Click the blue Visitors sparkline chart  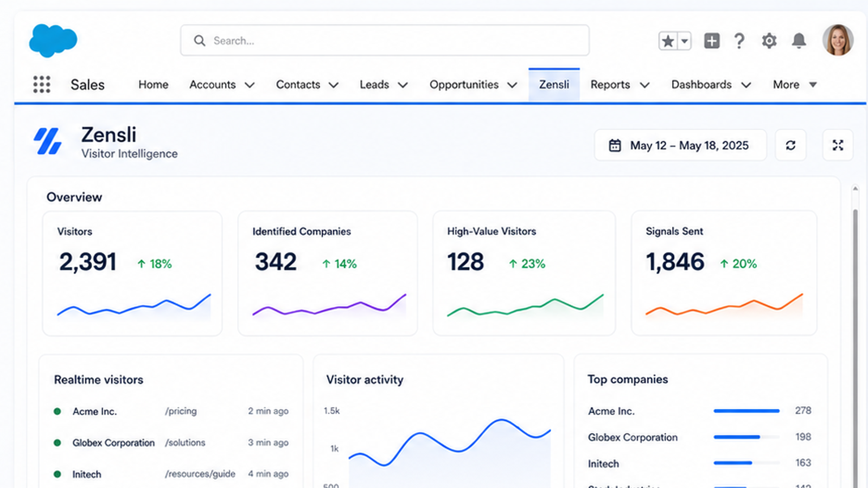134,306
